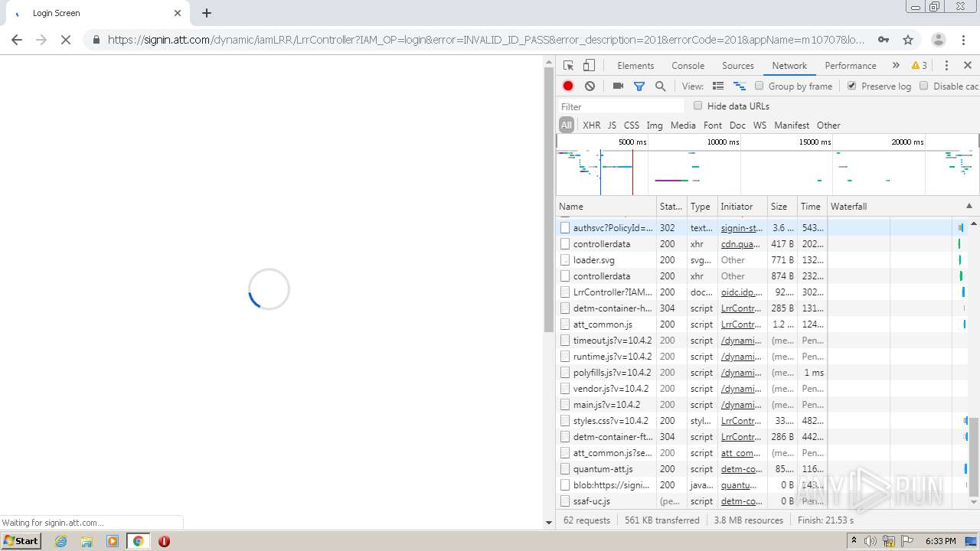Filter requests by CSS type
Image resolution: width=980 pixels, height=551 pixels.
coord(632,126)
